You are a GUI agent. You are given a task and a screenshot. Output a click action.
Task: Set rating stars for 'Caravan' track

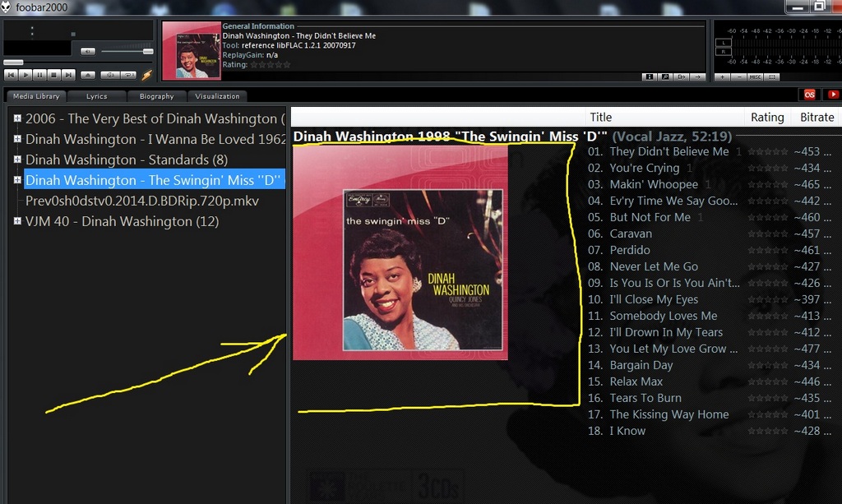(x=768, y=234)
